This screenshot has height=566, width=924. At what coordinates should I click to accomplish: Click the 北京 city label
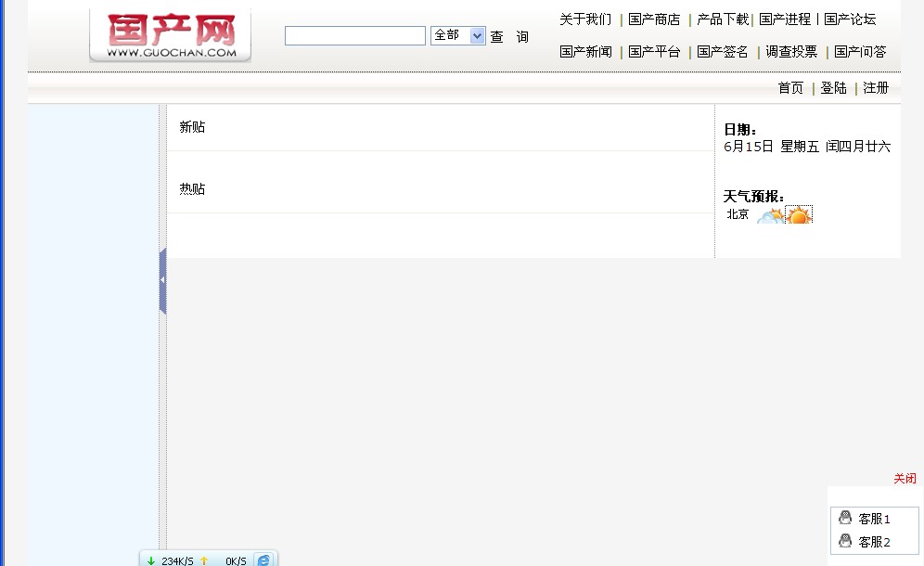click(x=738, y=214)
